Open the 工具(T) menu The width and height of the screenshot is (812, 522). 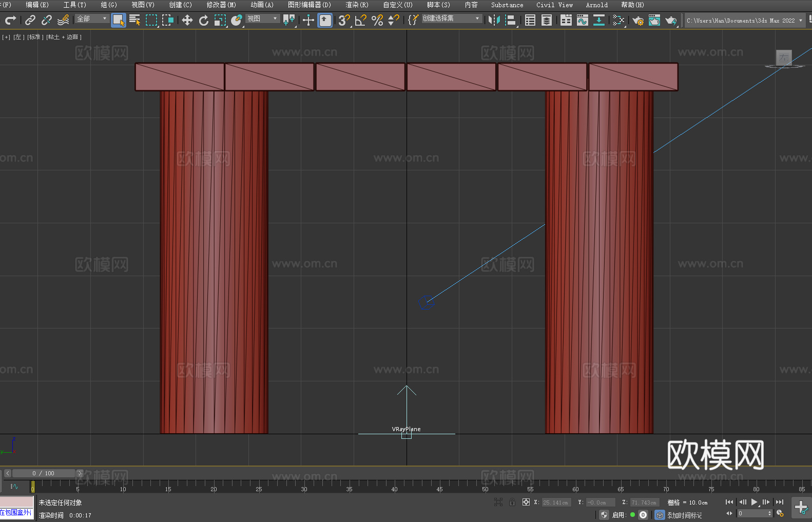(x=74, y=5)
